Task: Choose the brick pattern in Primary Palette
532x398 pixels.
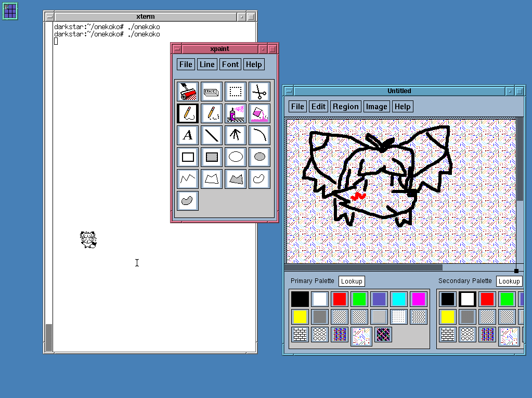Action: 300,334
